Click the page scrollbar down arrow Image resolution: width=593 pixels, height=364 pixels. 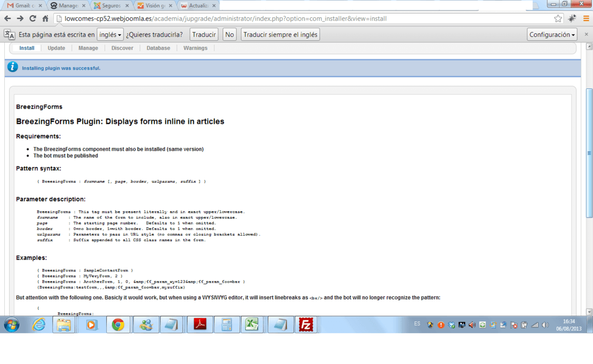589,312
